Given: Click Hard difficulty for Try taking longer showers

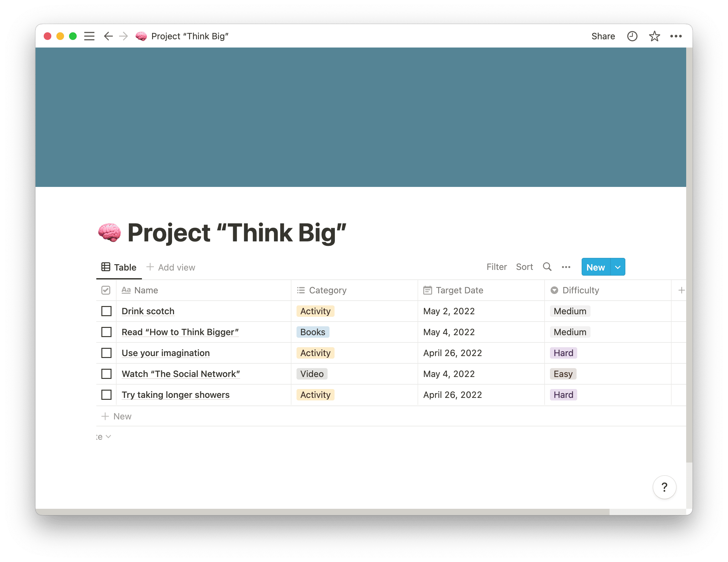Looking at the screenshot, I should click(563, 395).
